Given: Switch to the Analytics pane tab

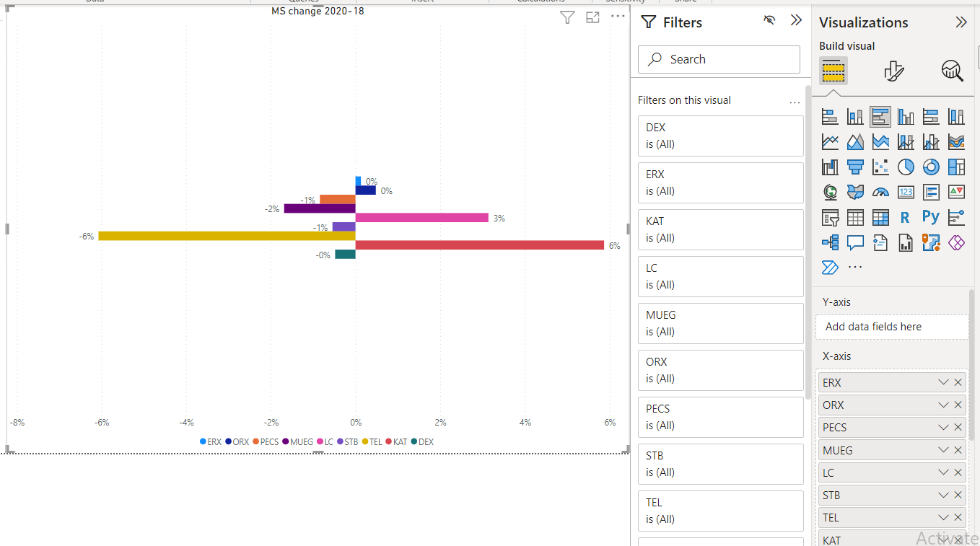Looking at the screenshot, I should [952, 71].
